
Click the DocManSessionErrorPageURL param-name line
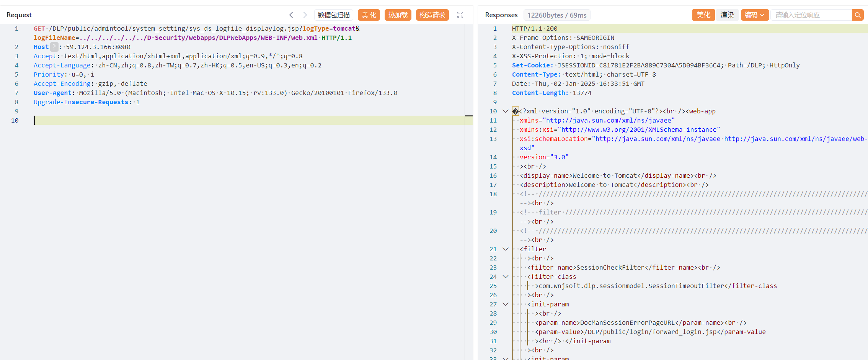(641, 322)
